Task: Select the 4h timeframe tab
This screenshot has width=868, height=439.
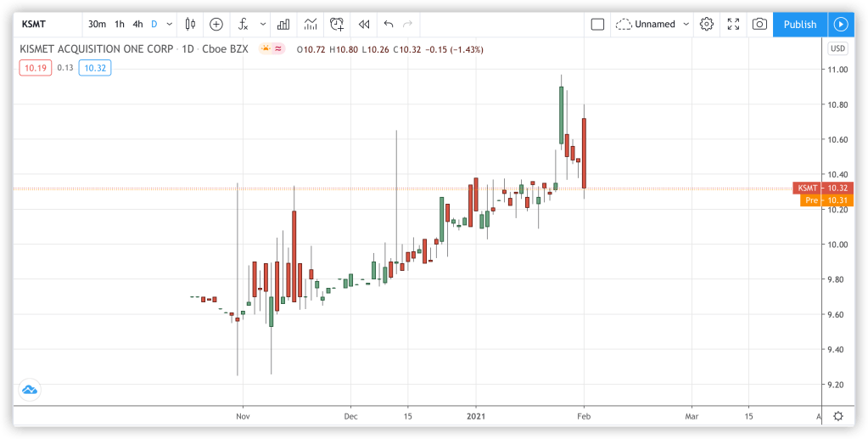Action: pos(137,25)
